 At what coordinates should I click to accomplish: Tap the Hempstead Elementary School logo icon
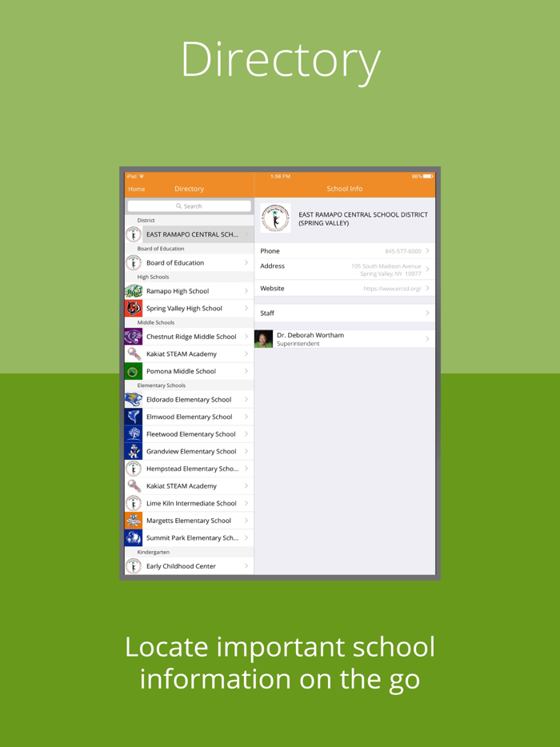point(134,469)
